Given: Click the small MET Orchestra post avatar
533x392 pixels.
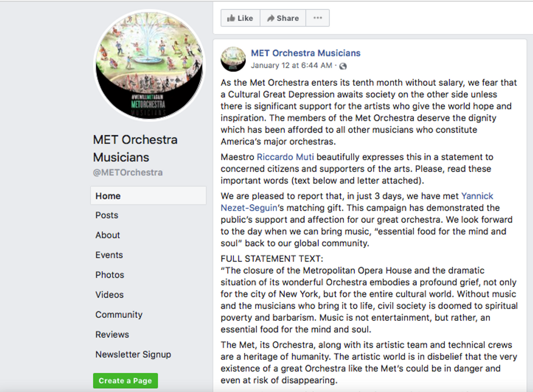Looking at the screenshot, I should tap(233, 59).
